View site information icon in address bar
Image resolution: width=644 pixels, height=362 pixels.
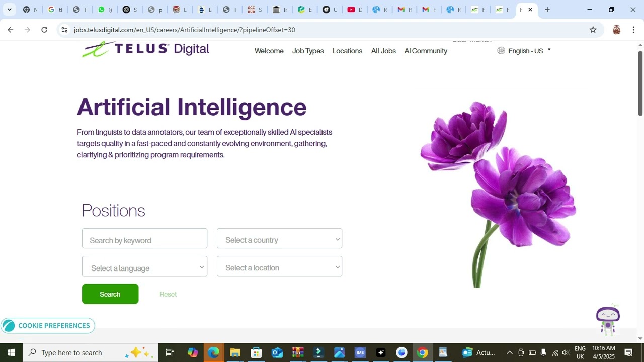pos(64,30)
